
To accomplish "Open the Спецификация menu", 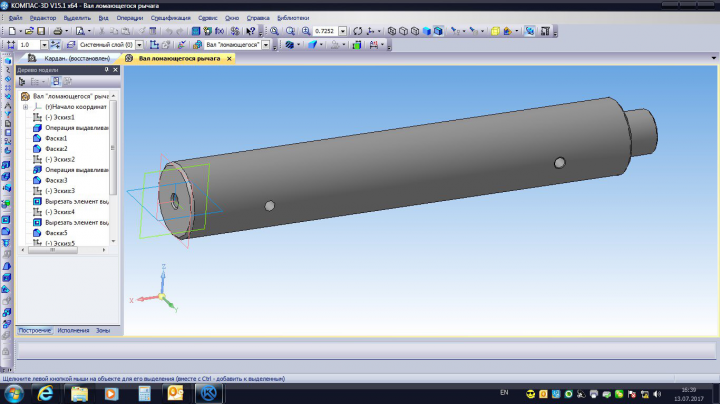I will (170, 18).
